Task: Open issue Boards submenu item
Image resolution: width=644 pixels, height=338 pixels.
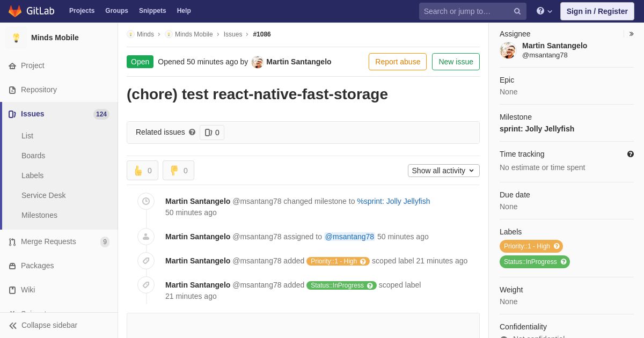Action: [x=33, y=156]
